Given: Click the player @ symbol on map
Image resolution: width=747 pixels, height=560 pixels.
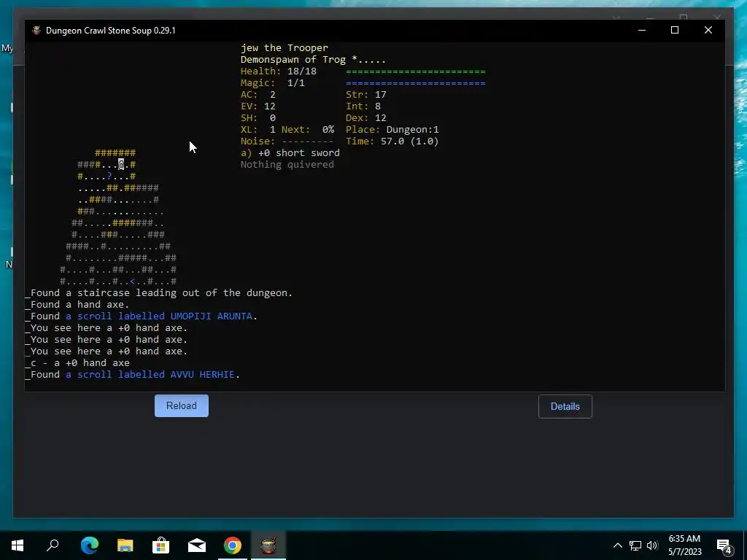Looking at the screenshot, I should 121,164.
